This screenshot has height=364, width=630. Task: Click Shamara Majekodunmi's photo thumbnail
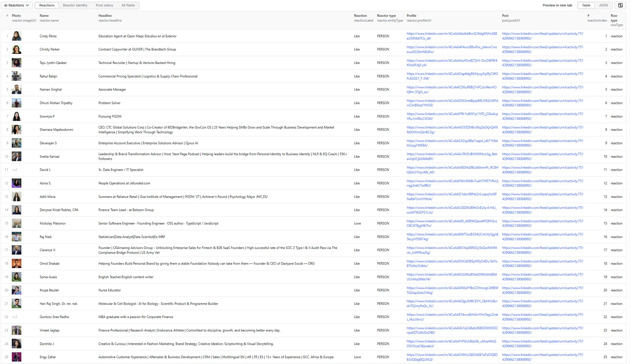tap(16, 130)
